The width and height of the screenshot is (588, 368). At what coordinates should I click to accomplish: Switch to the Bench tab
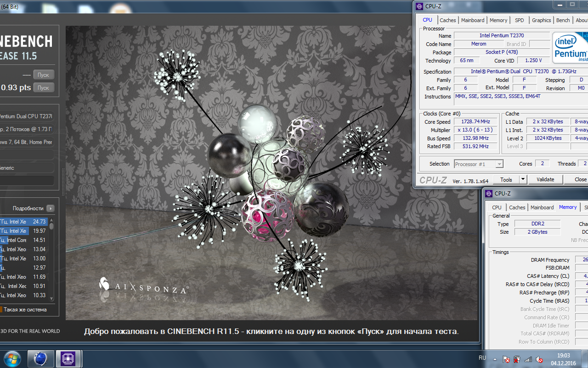pyautogui.click(x=563, y=20)
